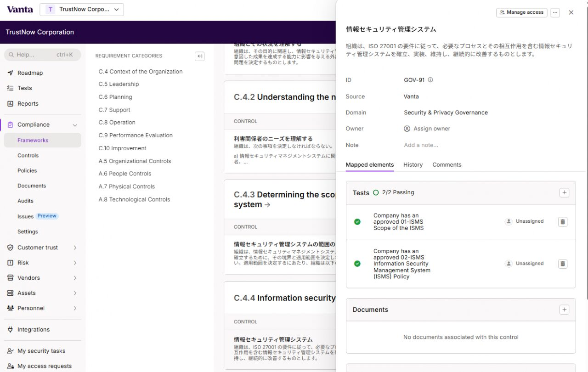Viewport: 588px width, 372px height.
Task: Select A.5 Organizational Controls category
Action: 135,161
